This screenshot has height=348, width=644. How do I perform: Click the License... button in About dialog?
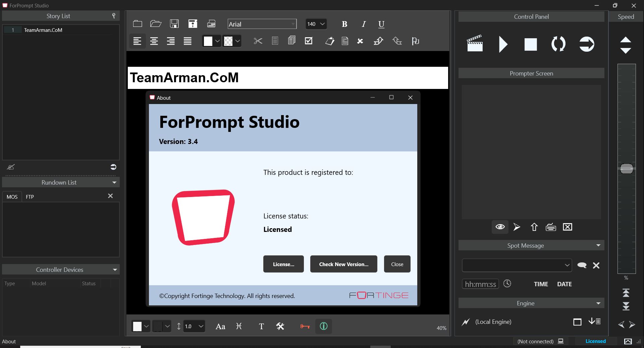283,264
